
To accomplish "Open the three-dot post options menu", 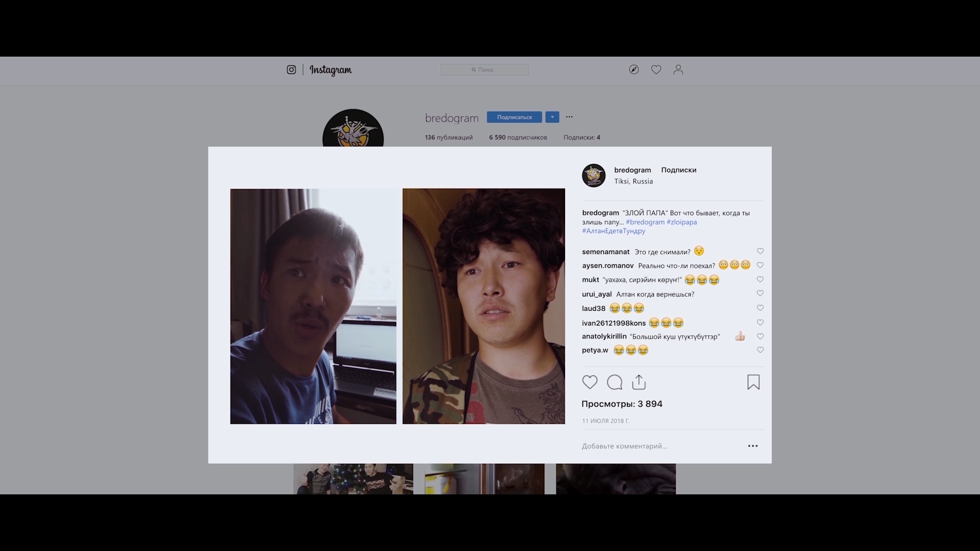I will coord(753,446).
